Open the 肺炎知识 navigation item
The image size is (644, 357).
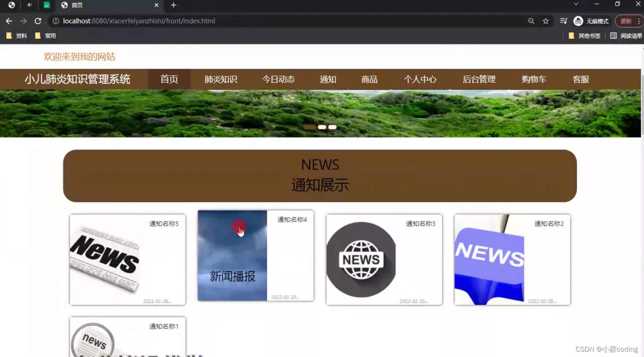tap(221, 79)
